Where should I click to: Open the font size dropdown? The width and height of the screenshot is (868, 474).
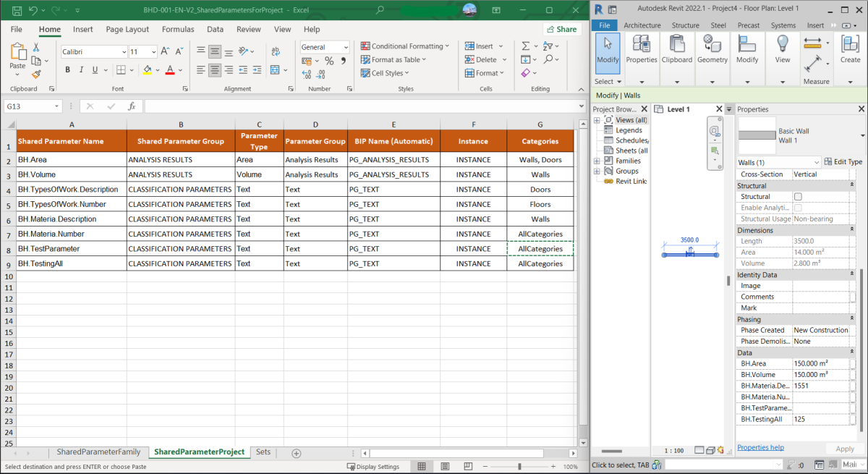[153, 52]
